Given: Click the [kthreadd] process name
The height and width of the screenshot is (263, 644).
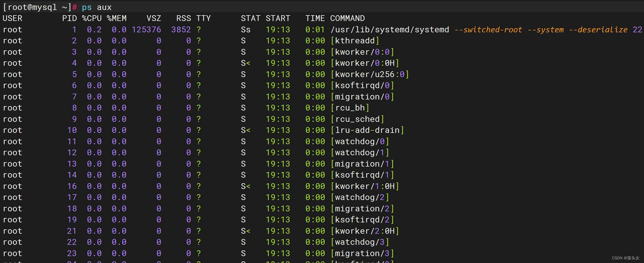Looking at the screenshot, I should click(355, 41).
